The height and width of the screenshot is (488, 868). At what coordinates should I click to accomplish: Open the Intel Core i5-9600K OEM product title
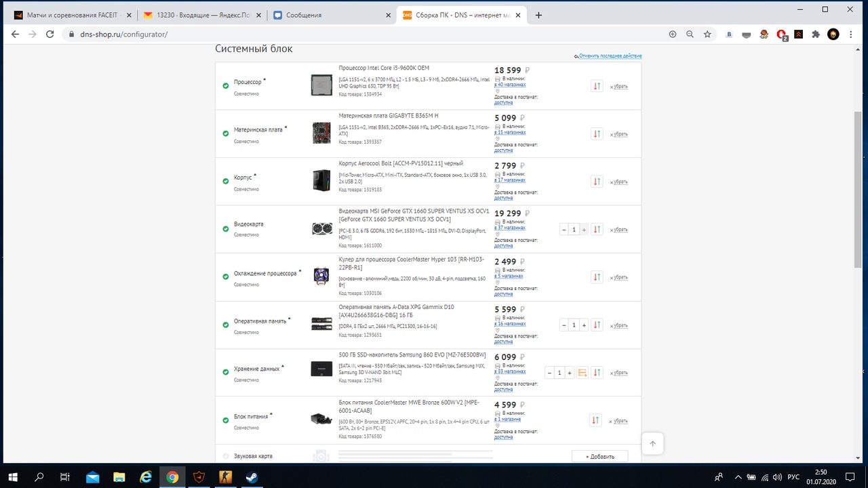pos(384,68)
